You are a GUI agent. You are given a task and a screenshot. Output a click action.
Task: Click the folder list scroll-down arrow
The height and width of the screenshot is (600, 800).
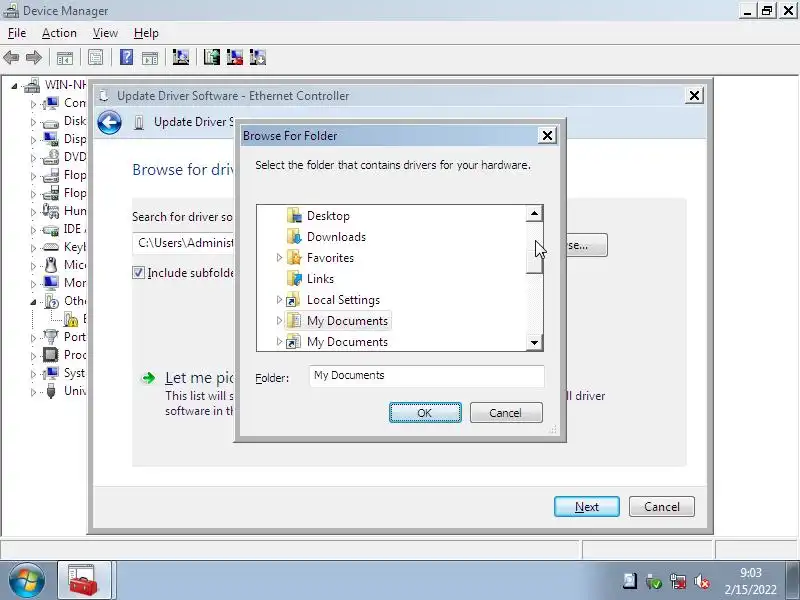click(534, 342)
